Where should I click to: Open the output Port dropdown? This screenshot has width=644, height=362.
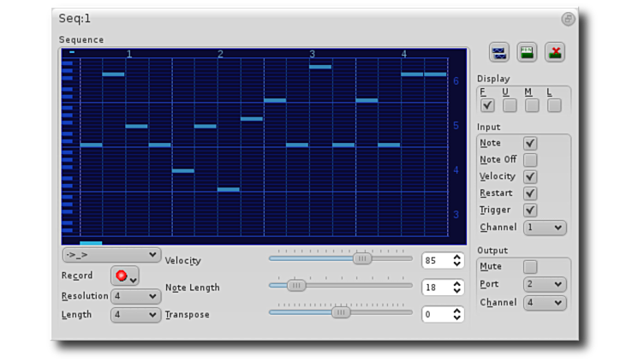pyautogui.click(x=546, y=284)
